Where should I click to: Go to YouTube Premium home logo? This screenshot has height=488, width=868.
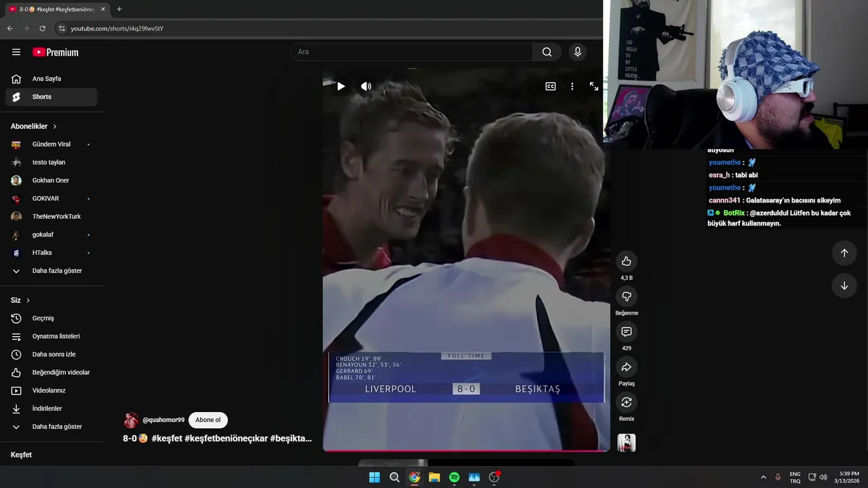click(x=56, y=52)
